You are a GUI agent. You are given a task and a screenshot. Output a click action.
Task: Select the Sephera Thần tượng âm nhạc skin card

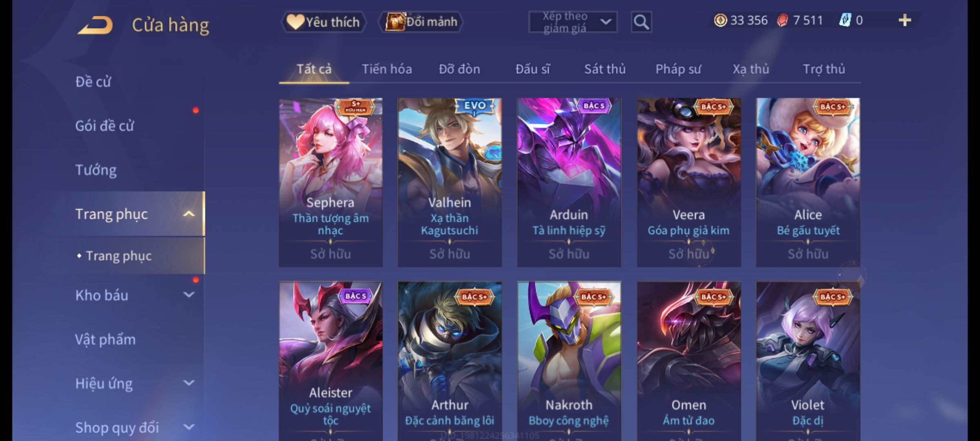pos(331,183)
